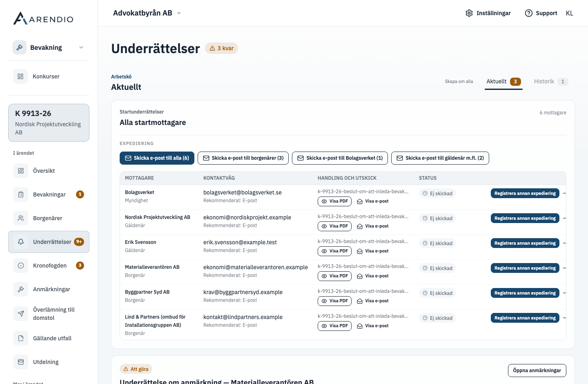This screenshot has height=384, width=588.
Task: Open row menu for Lind & Partners
Action: [x=565, y=318]
